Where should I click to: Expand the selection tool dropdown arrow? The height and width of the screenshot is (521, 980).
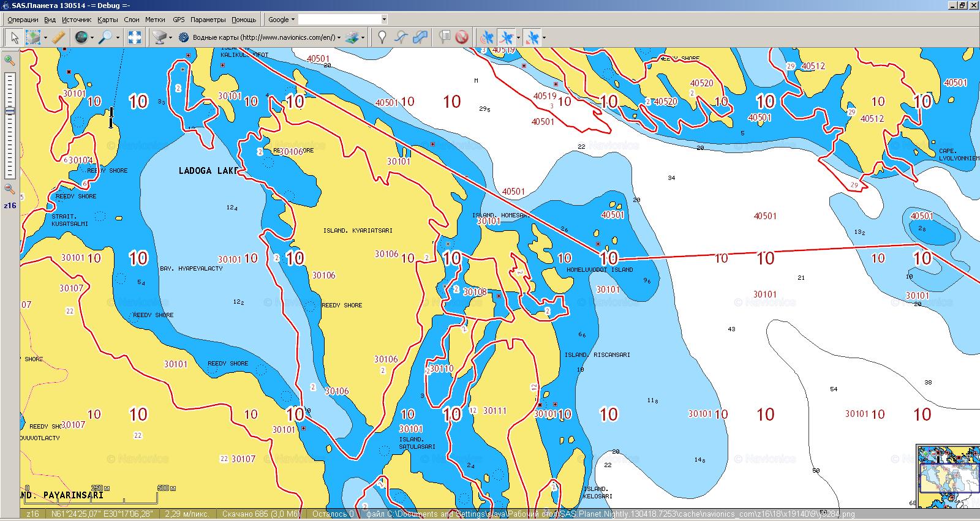45,38
